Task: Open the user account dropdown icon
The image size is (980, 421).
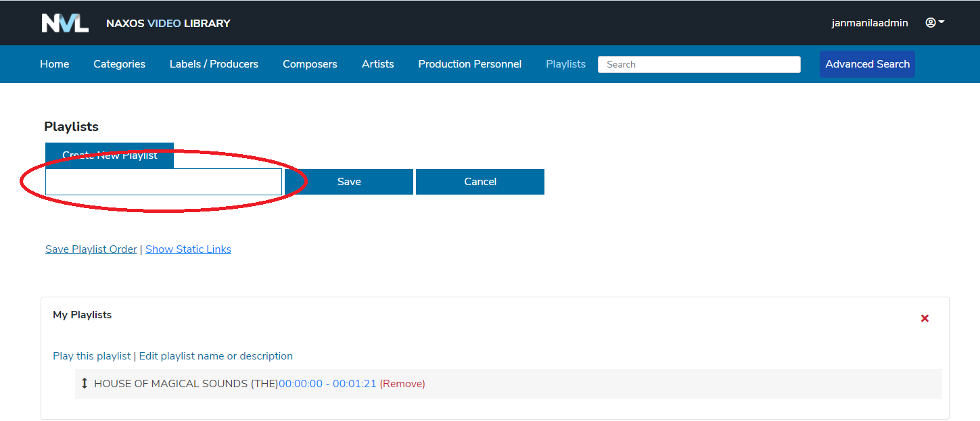Action: [x=934, y=23]
